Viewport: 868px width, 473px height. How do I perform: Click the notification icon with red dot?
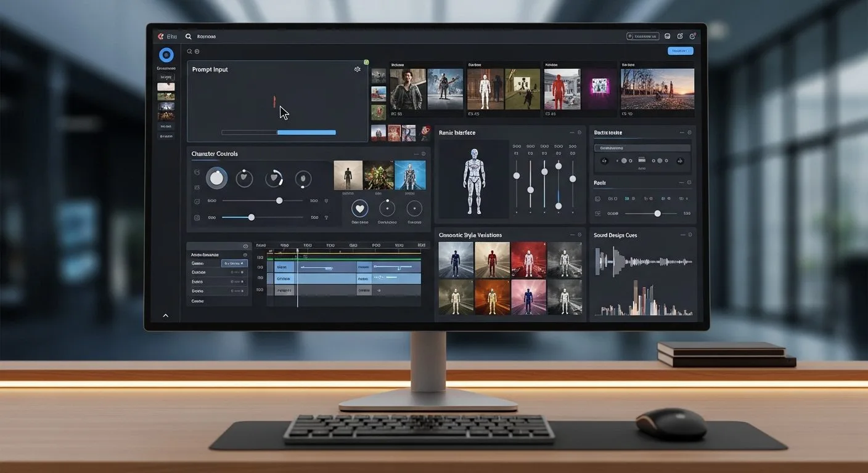point(692,36)
